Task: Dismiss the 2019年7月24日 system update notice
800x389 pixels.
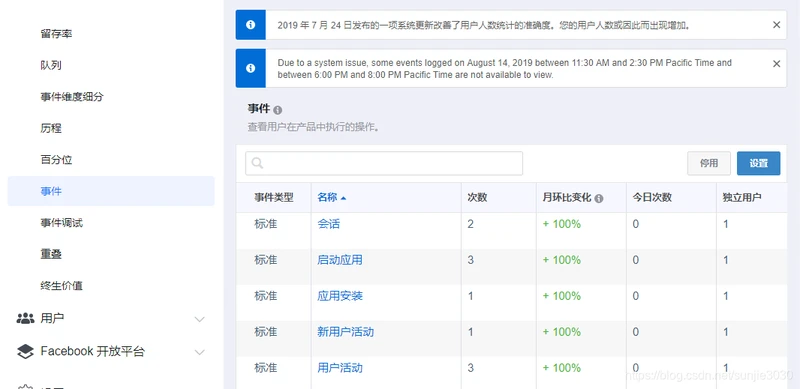Action: pos(777,25)
